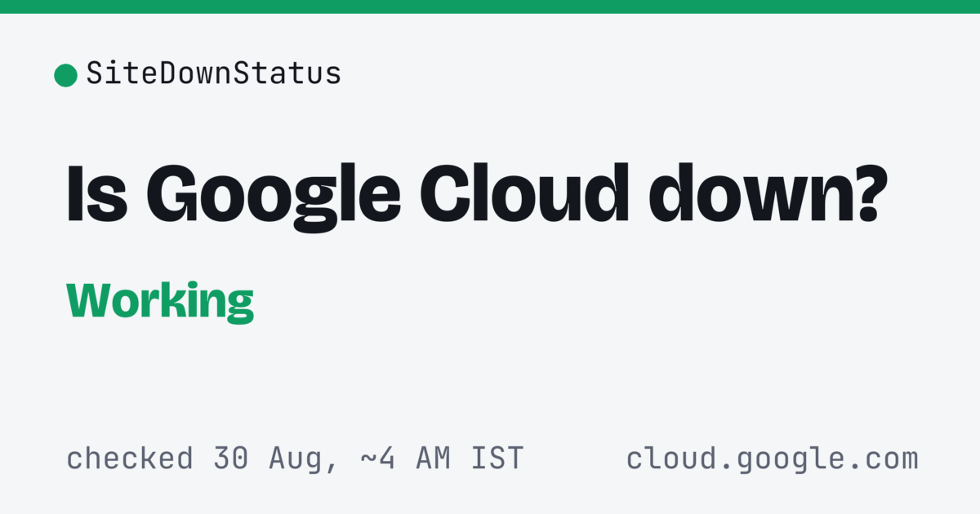Click the word 'Cloud' in the heading
The image size is (980, 514).
524,194
